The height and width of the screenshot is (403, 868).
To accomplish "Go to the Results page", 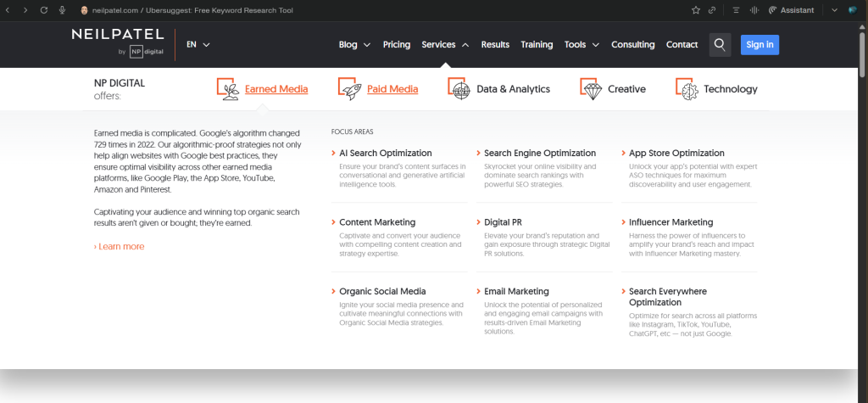I will click(x=495, y=44).
